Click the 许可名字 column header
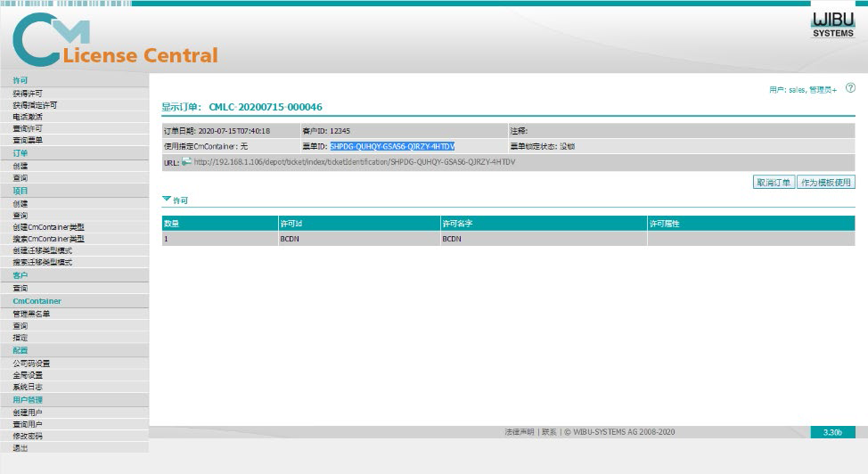This screenshot has width=868, height=474. (544, 223)
